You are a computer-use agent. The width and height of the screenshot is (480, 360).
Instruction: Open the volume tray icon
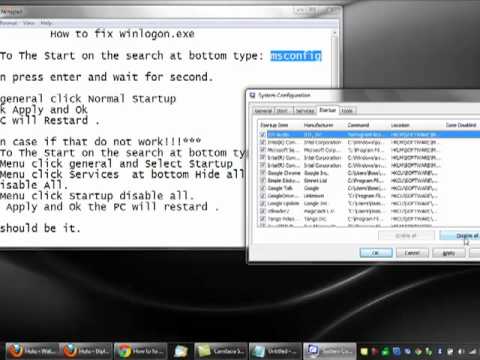click(461, 351)
